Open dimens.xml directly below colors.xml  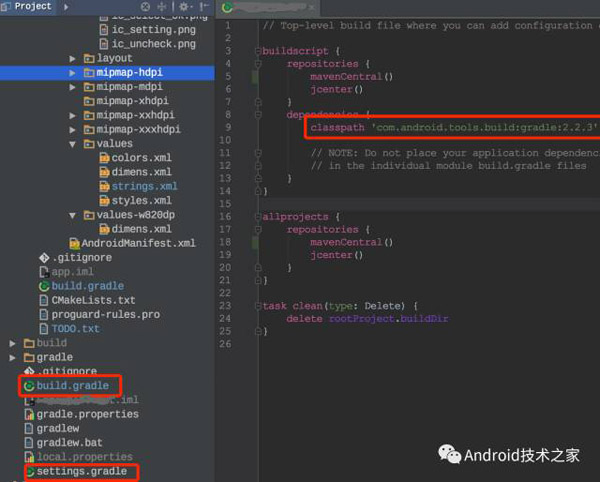click(x=141, y=172)
